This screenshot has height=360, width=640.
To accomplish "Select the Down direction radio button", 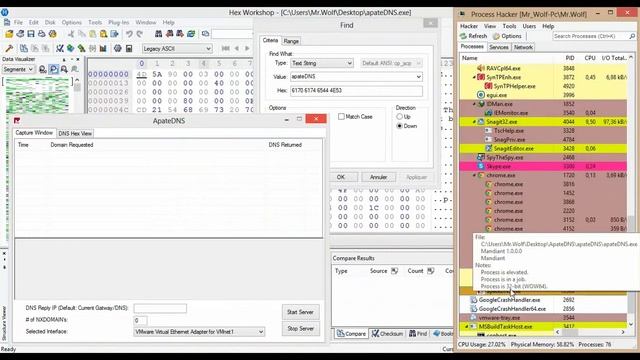I will [400, 126].
